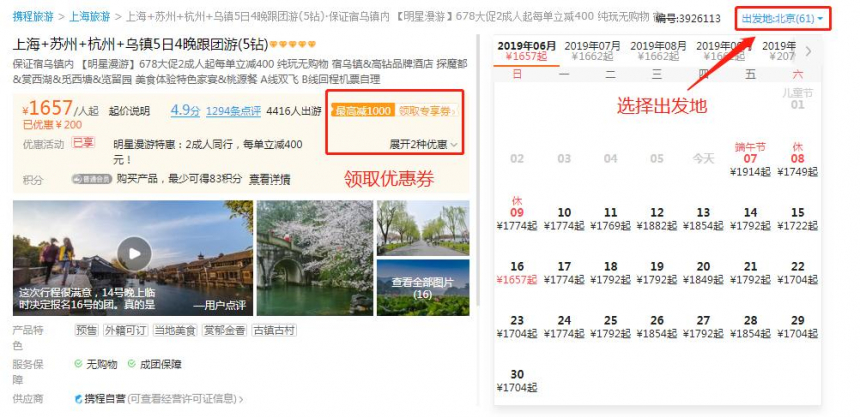This screenshot has height=417, width=860.
Task: Select departure date June 15 ¥1722起
Action: 797,218
